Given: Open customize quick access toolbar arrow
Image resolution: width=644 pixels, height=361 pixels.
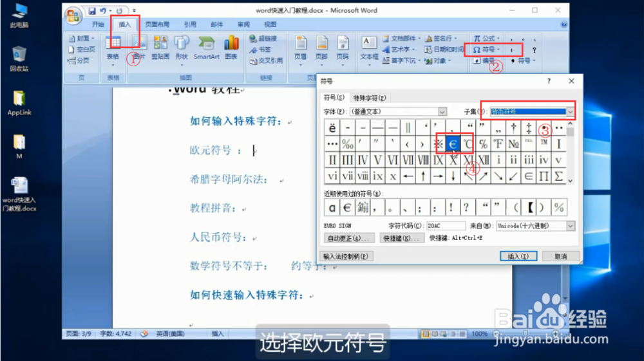Looking at the screenshot, I should [135, 11].
